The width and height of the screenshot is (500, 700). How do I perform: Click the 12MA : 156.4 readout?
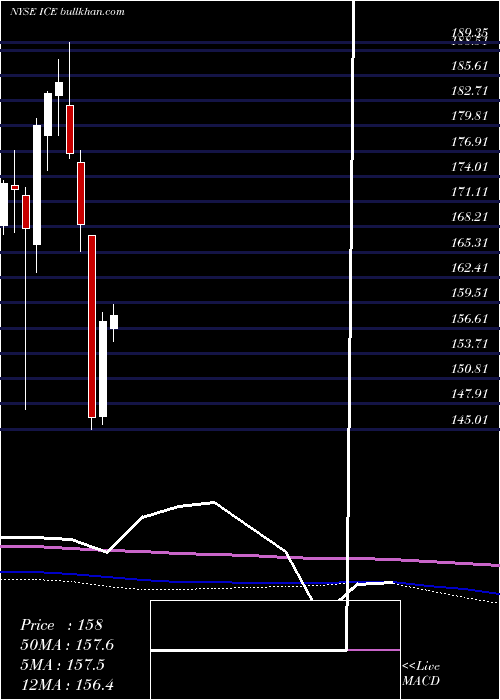(x=69, y=684)
